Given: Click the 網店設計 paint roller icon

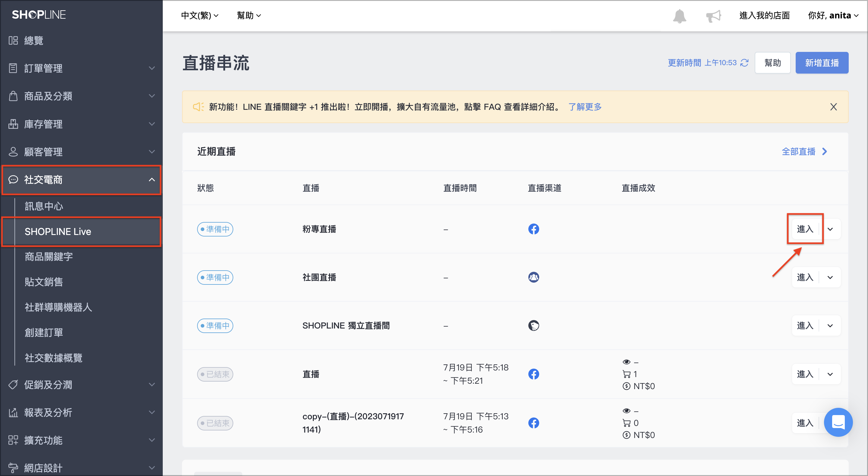Looking at the screenshot, I should pyautogui.click(x=13, y=468).
